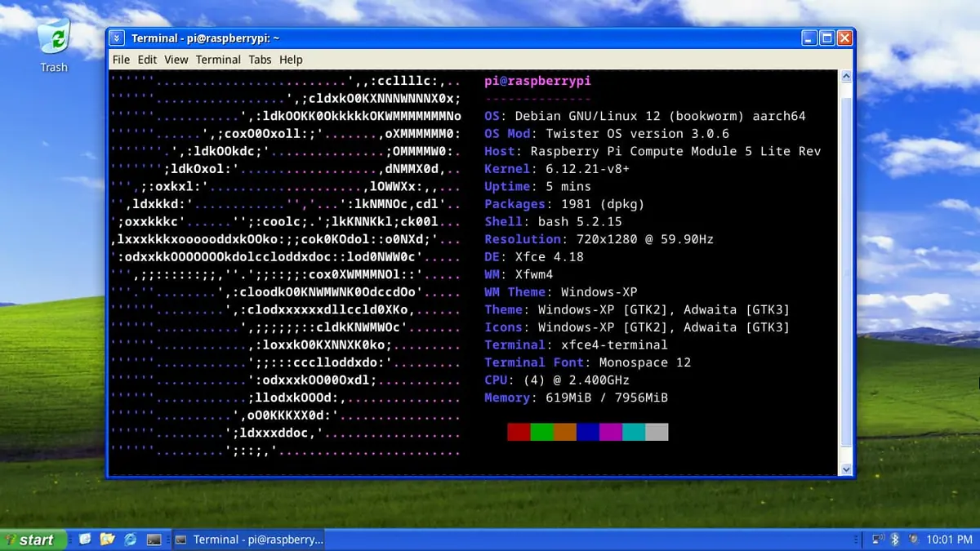
Task: Open the terminal window menu icon in titlebar
Action: pos(118,38)
